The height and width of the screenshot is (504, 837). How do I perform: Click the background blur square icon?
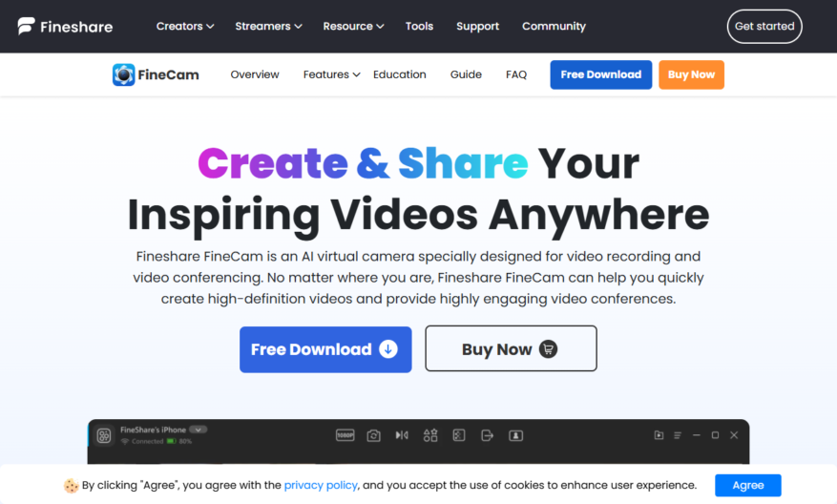click(458, 435)
